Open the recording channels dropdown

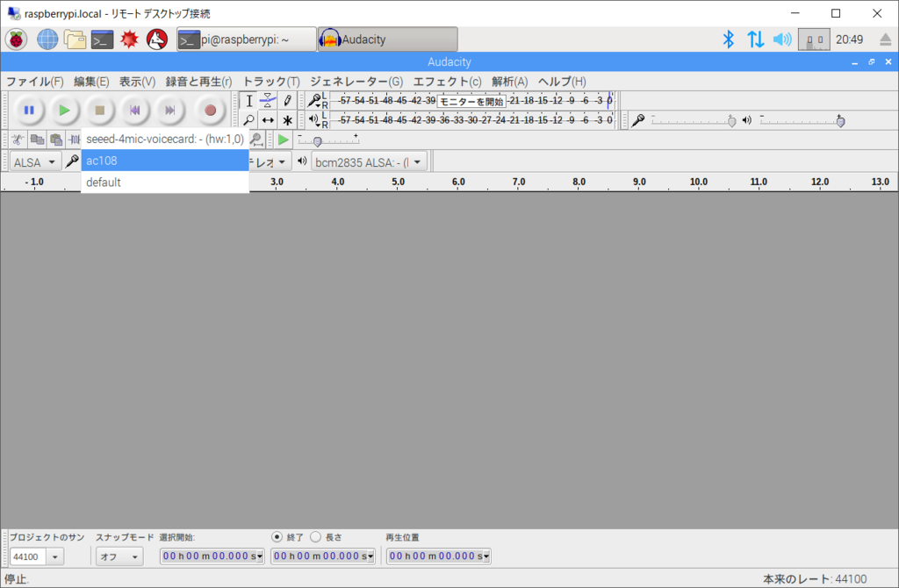pyautogui.click(x=270, y=162)
